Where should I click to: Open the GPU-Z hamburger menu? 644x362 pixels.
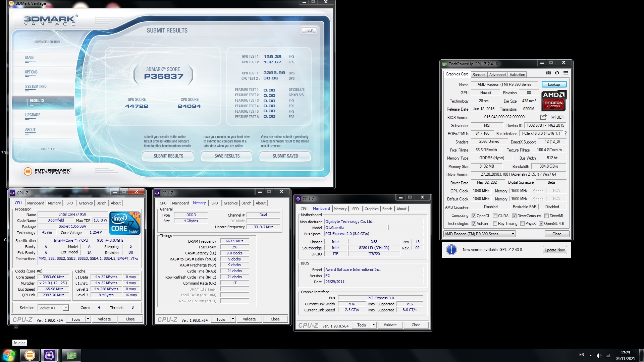[566, 73]
